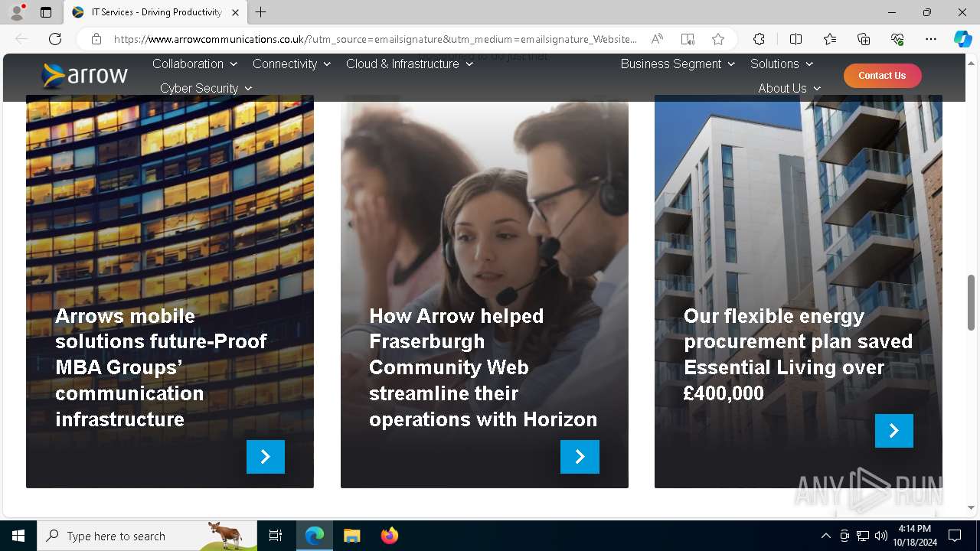The height and width of the screenshot is (551, 980).
Task: View site information via the lock icon
Action: [x=96, y=39]
